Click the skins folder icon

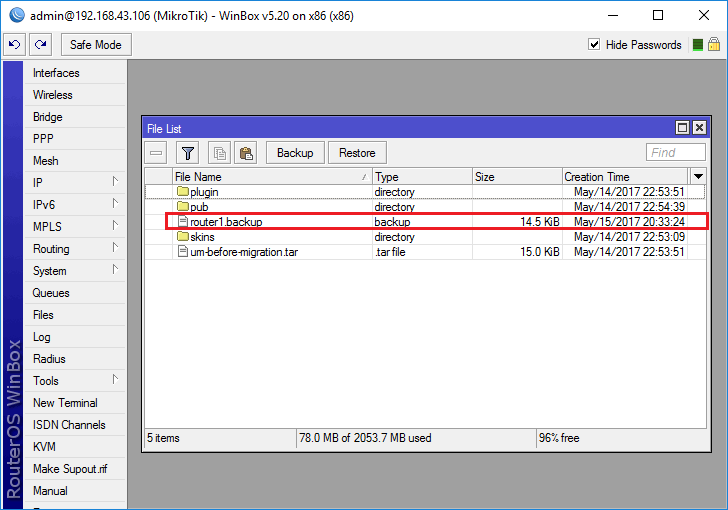(x=183, y=236)
